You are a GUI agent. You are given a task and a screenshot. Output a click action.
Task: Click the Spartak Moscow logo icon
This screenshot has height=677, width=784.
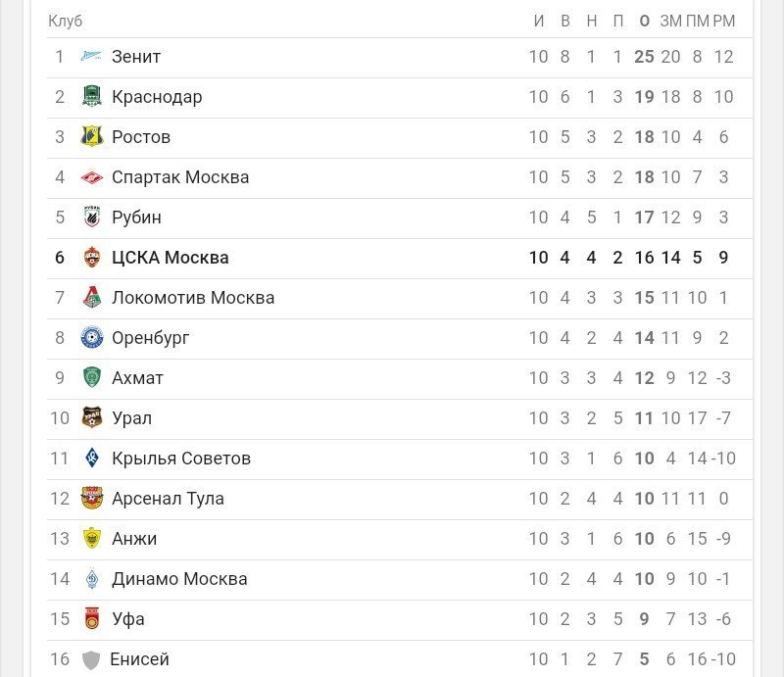[x=91, y=177]
